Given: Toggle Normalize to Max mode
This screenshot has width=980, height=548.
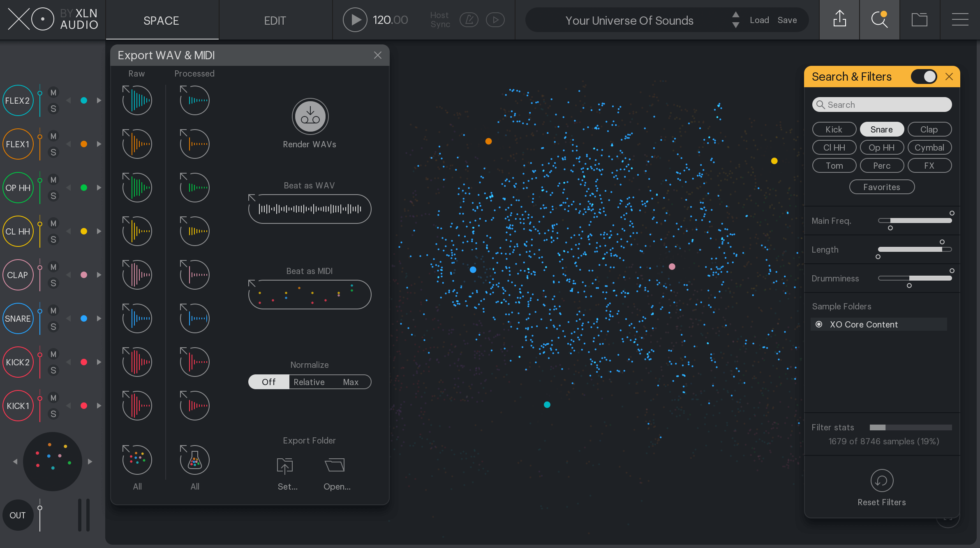Looking at the screenshot, I should point(351,382).
